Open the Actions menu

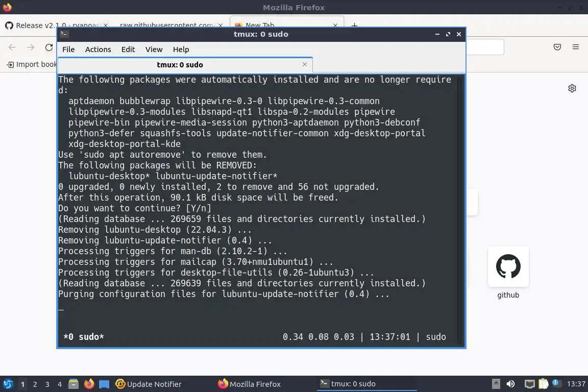(98, 50)
